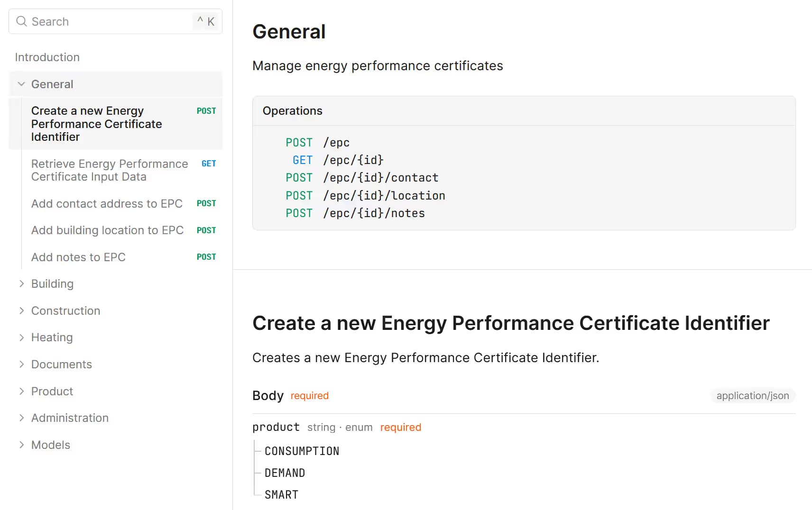
Task: Click the search magnifying glass icon
Action: [21, 21]
